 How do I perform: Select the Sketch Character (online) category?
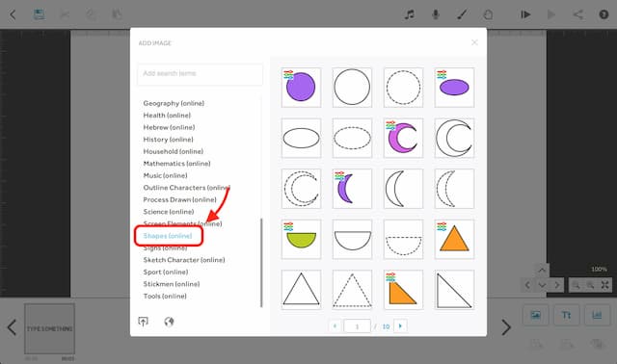pyautogui.click(x=184, y=260)
